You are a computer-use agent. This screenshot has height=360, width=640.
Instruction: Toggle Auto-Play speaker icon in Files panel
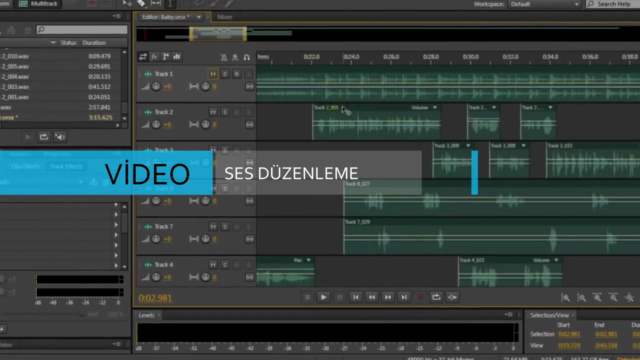pos(60,137)
